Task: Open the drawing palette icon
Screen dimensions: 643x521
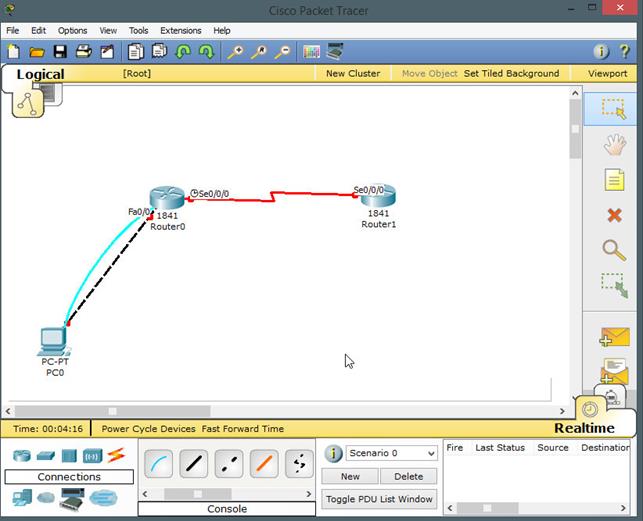Action: point(311,52)
